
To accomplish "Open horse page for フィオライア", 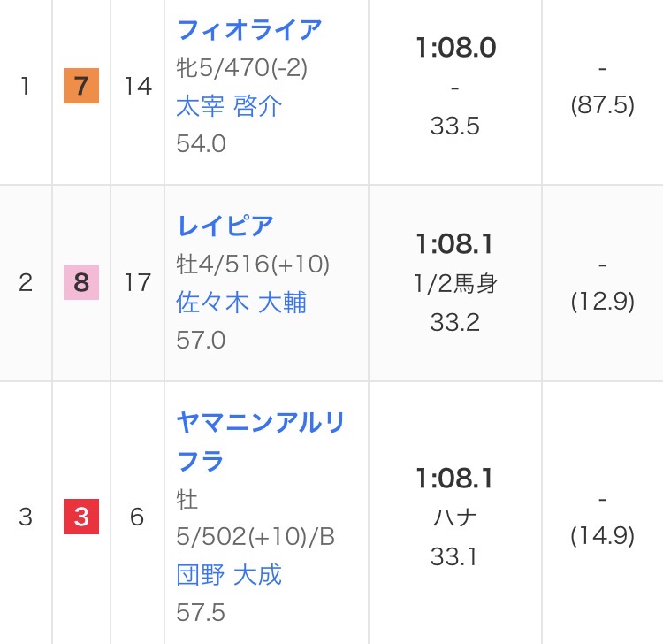I will click(x=249, y=29).
